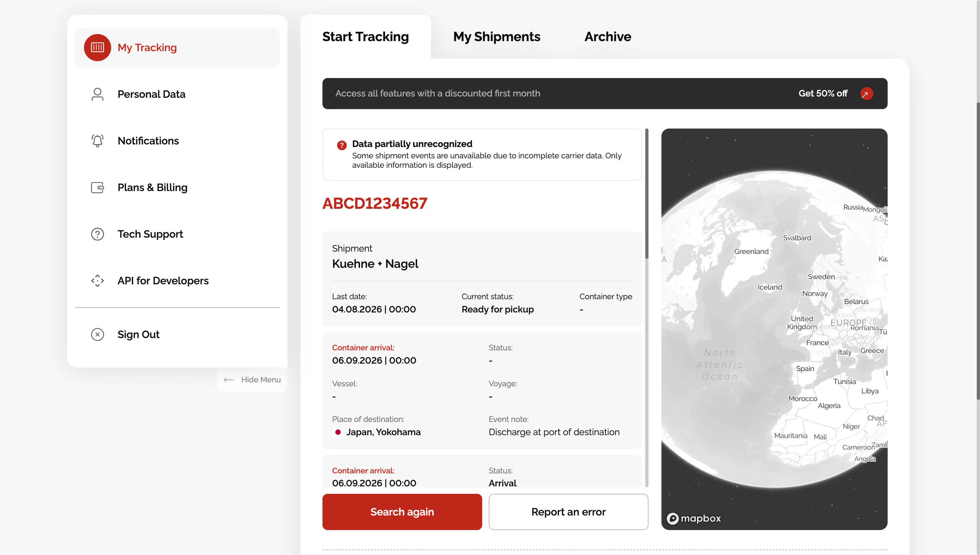The width and height of the screenshot is (980, 555).
Task: Click the discounted first month banner text
Action: 437,93
